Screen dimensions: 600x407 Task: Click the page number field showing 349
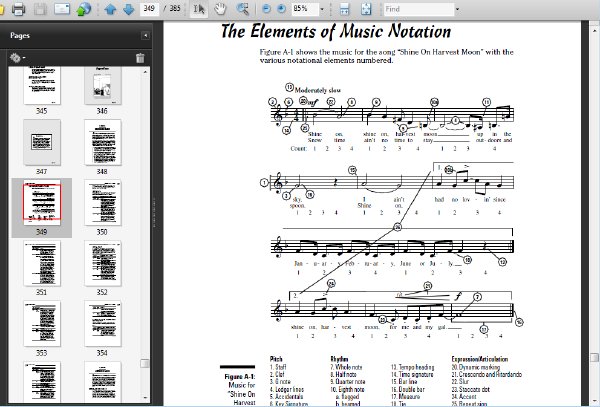pyautogui.click(x=149, y=8)
